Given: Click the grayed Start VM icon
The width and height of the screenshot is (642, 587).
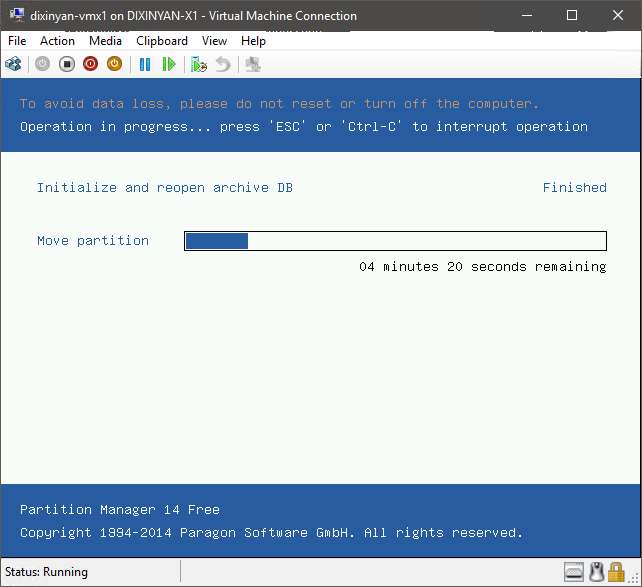Looking at the screenshot, I should click(x=42, y=64).
